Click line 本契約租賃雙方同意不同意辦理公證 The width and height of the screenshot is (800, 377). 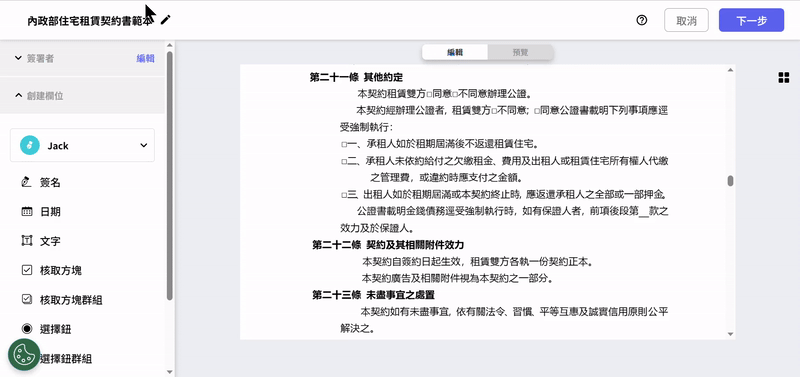pyautogui.click(x=445, y=94)
